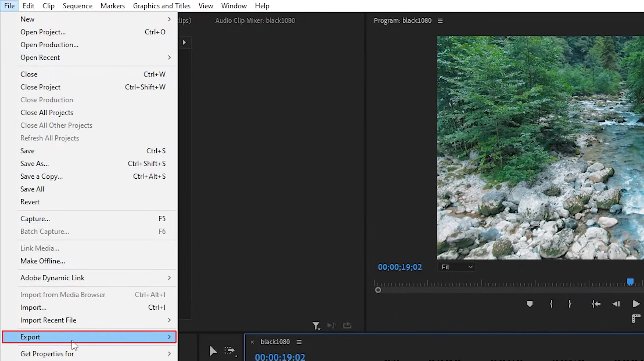Click the filter funnel icon in the effects panel
The height and width of the screenshot is (361, 644).
[x=316, y=325]
